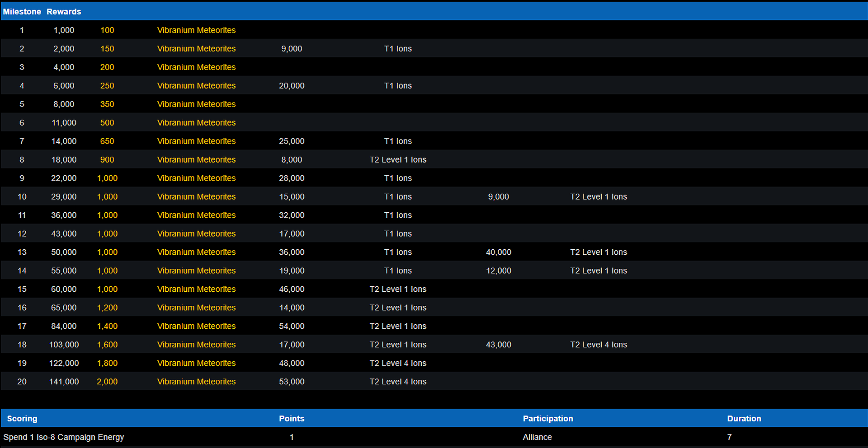Click T2 Level 4 Ions in milestone 18
The width and height of the screenshot is (868, 448).
click(599, 345)
